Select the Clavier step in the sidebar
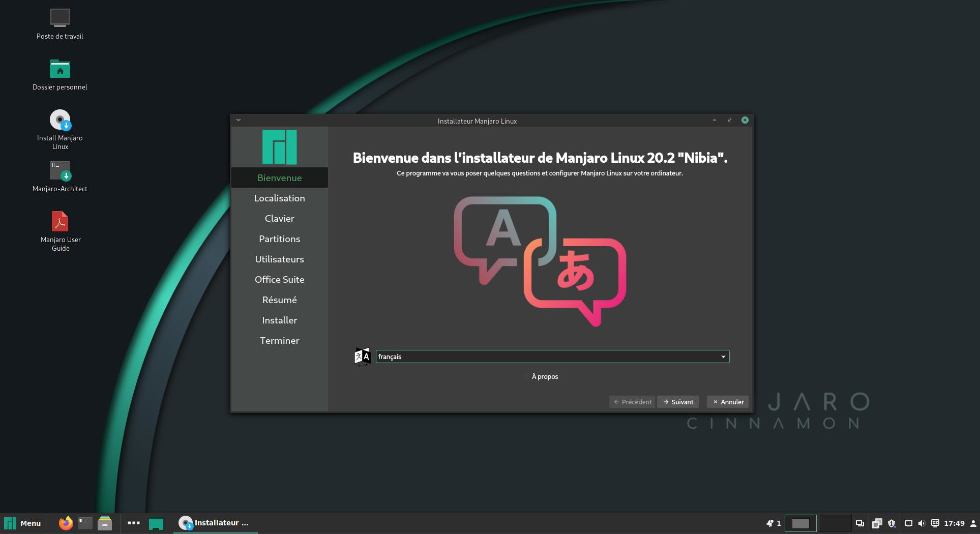The image size is (980, 534). coord(280,218)
